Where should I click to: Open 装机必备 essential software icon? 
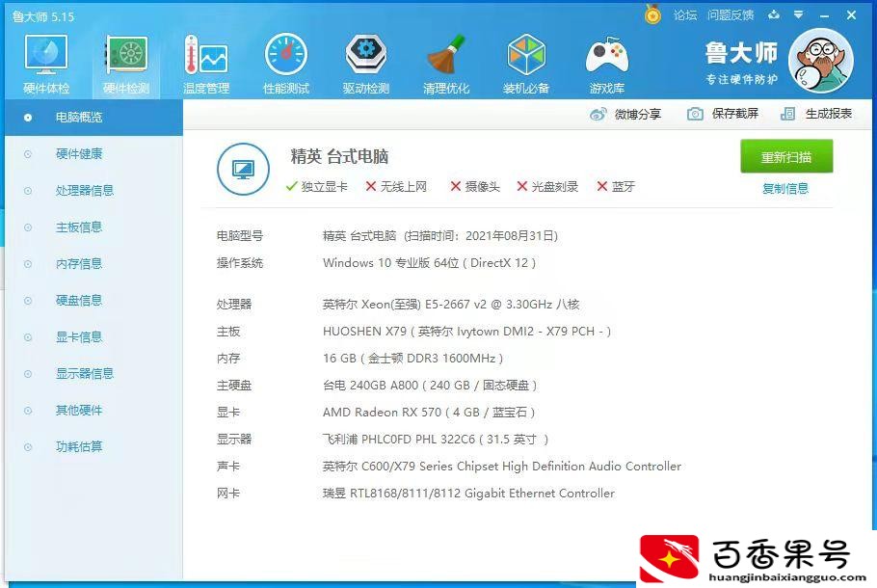click(x=526, y=55)
